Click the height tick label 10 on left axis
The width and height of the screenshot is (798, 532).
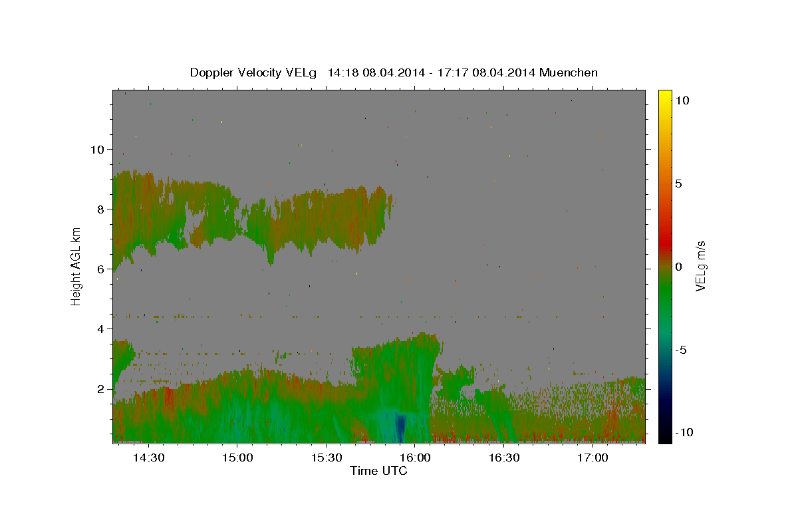(x=98, y=149)
